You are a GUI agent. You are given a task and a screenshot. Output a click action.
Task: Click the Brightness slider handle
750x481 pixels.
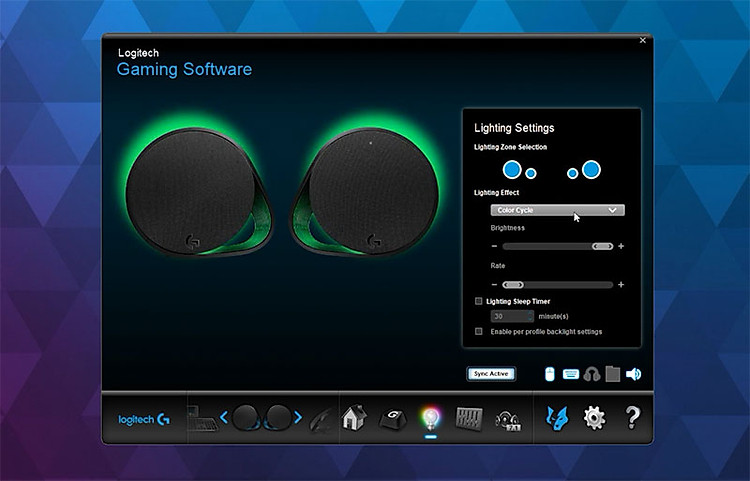coord(602,246)
